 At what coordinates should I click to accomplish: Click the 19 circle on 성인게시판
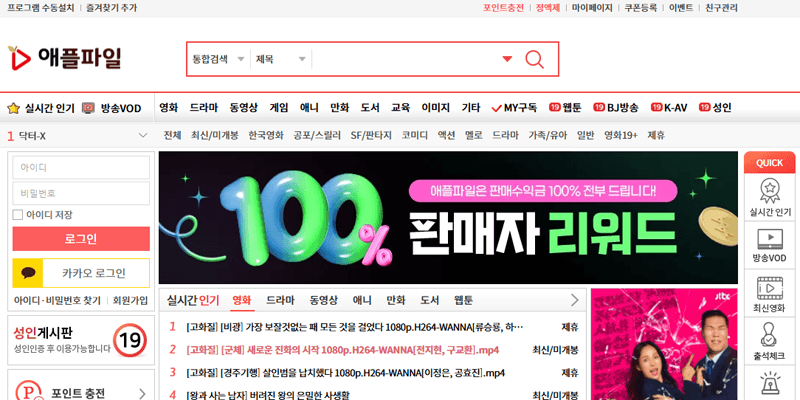[130, 340]
